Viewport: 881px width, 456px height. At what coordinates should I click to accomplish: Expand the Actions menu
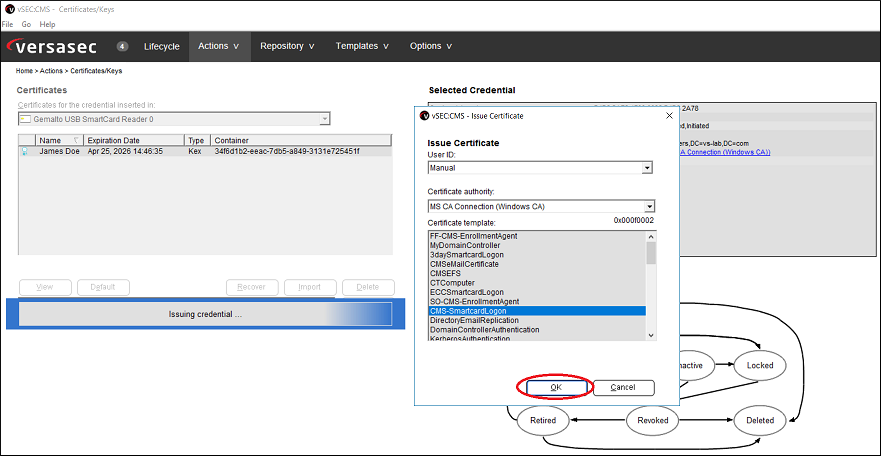(x=219, y=46)
